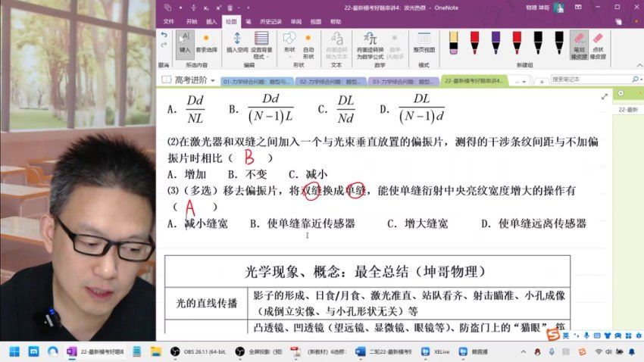Click the Sogou input method S icon

pos(553,335)
